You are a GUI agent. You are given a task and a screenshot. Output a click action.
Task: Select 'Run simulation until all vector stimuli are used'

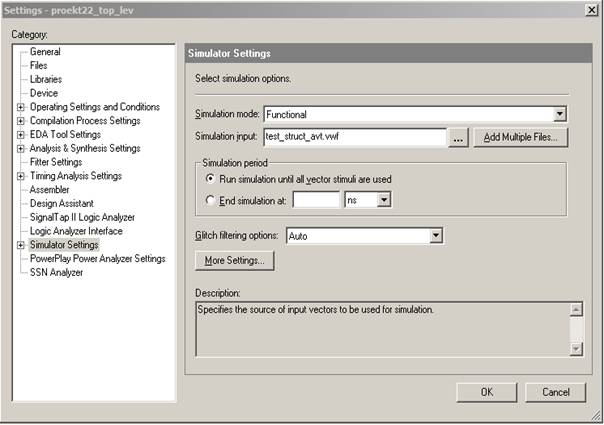[x=211, y=178]
